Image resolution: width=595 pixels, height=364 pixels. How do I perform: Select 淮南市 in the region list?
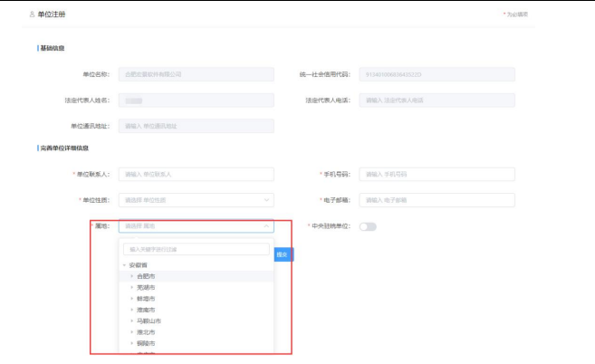tap(146, 310)
